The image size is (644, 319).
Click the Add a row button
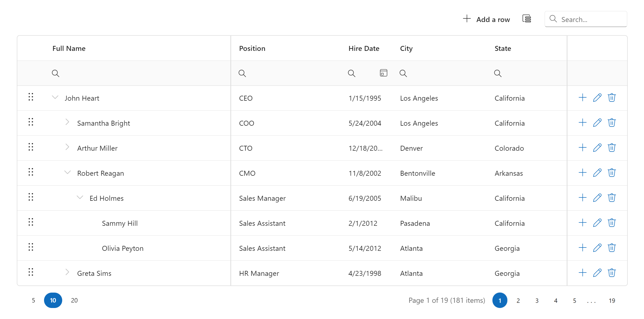pos(486,19)
